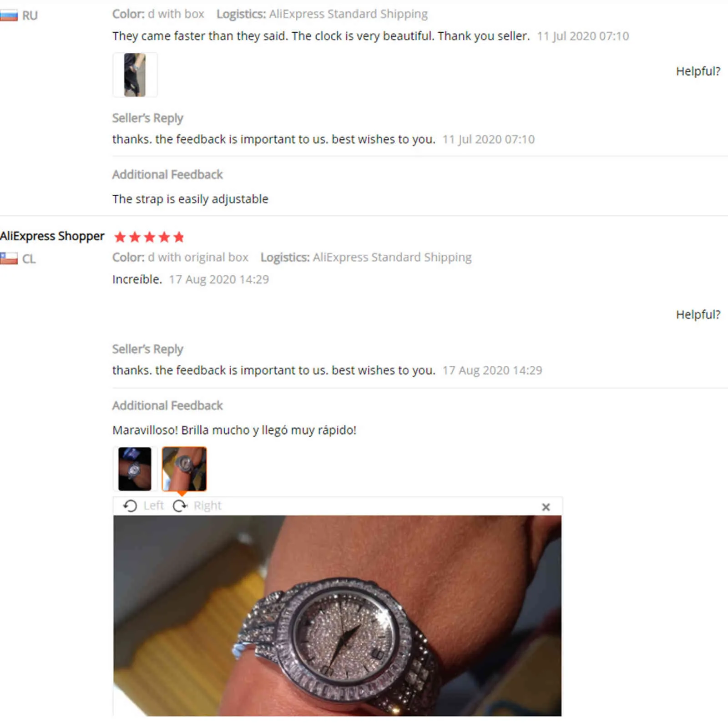Click the enlarged watch photo
The width and height of the screenshot is (728, 728).
coord(337,616)
